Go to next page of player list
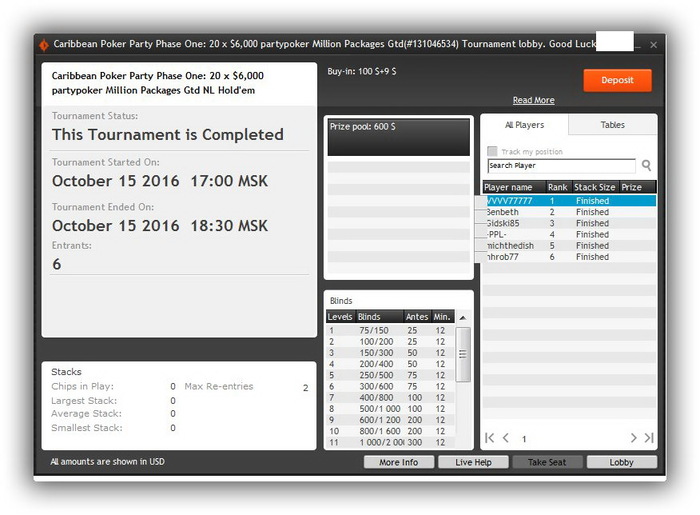 [633, 438]
